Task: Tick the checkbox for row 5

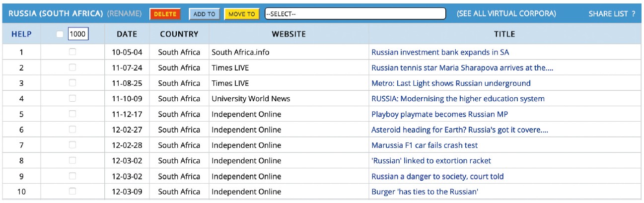Action: (72, 114)
